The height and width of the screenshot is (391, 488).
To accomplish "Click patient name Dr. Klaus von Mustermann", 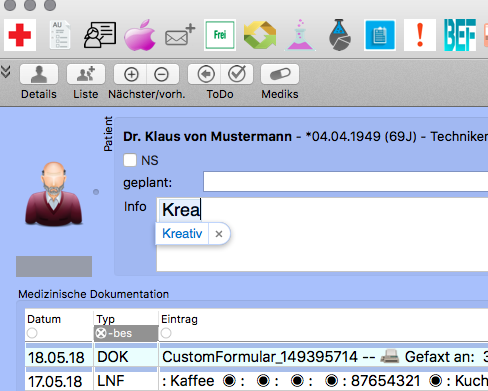I will [x=207, y=137].
